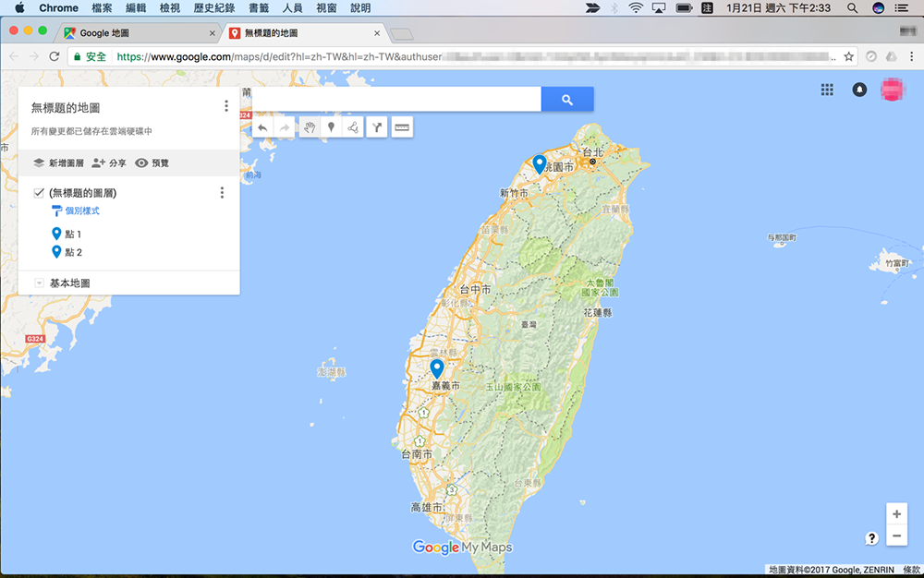Close the Google 地圖 tab
Screen dimensions: 924x578
[213, 33]
